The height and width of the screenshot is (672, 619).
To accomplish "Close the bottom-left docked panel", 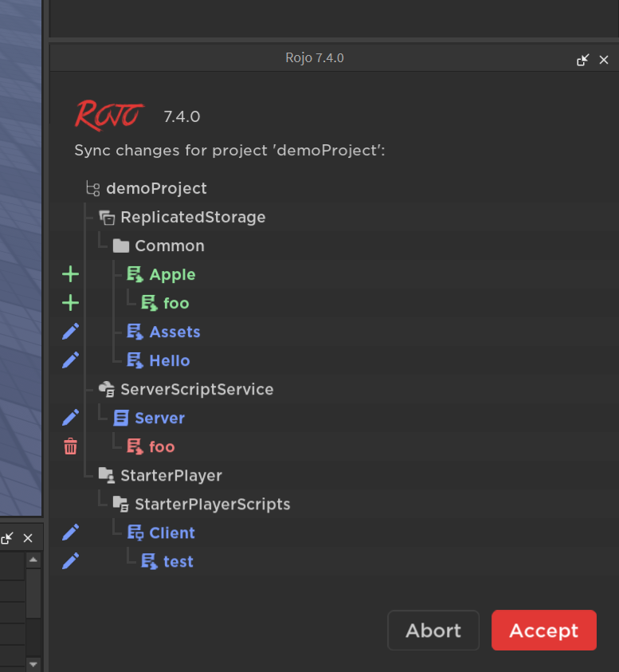I will click(x=28, y=538).
